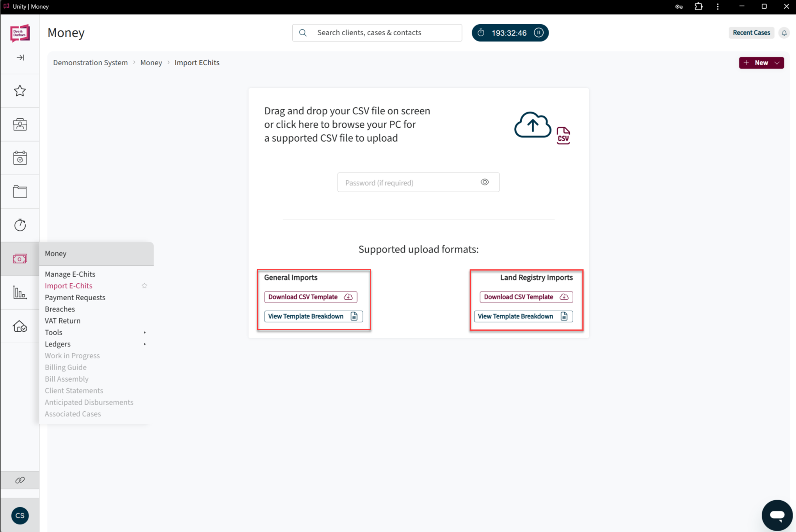Click the Money flyout menu header
796x532 pixels.
tap(97, 254)
